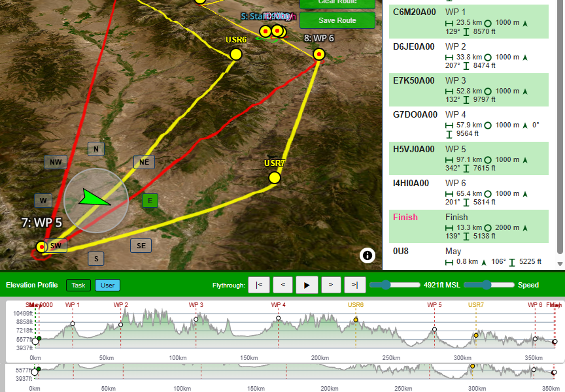
Task: Click WP 3 marker on elevation profile
Action: click(196, 319)
